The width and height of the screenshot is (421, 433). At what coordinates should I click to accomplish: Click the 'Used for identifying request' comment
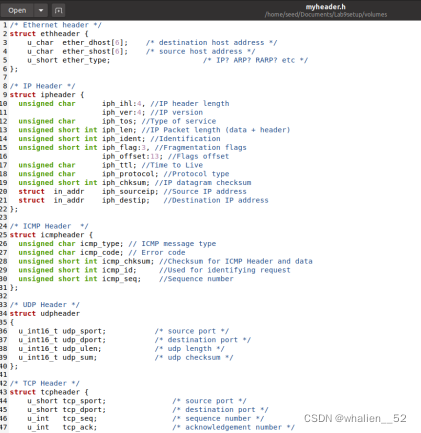click(225, 270)
